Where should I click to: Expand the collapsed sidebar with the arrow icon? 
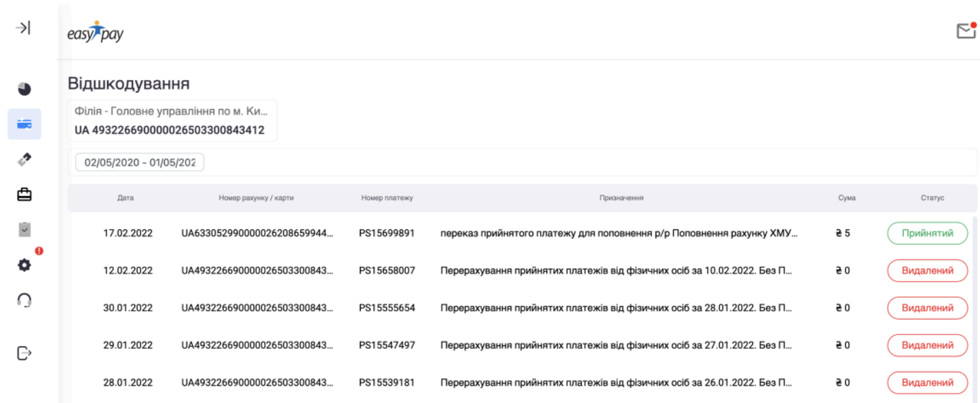tap(24, 28)
